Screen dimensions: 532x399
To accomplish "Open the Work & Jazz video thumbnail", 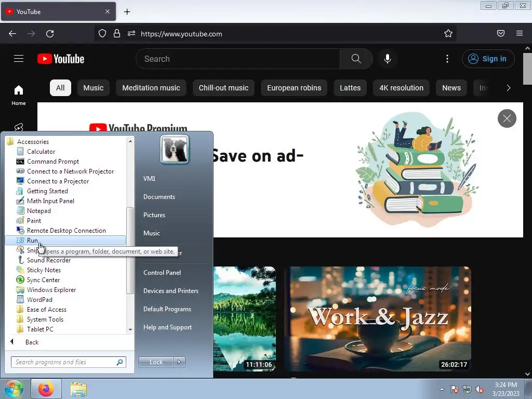I will 378,319.
